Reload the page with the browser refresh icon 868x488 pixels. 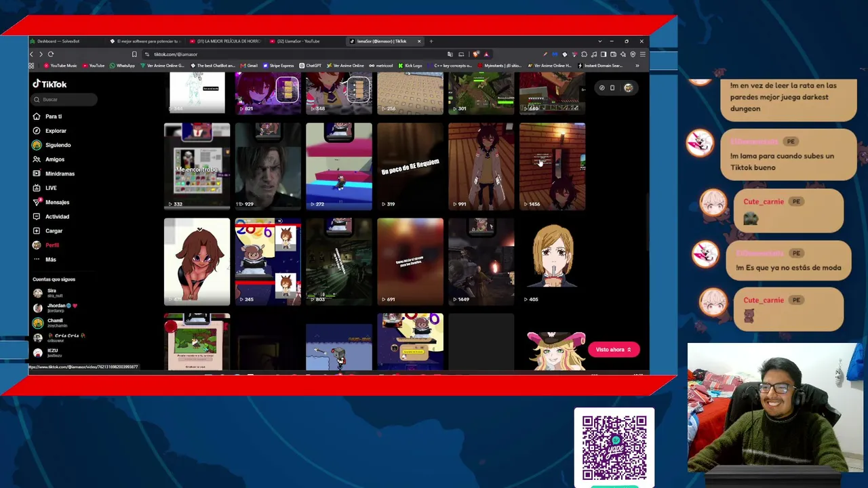50,54
